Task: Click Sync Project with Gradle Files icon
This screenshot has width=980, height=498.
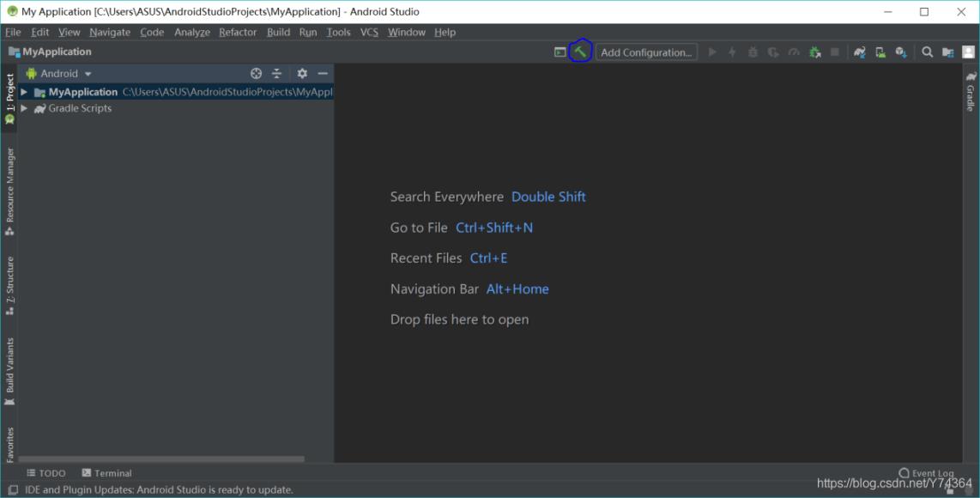Action: [859, 52]
